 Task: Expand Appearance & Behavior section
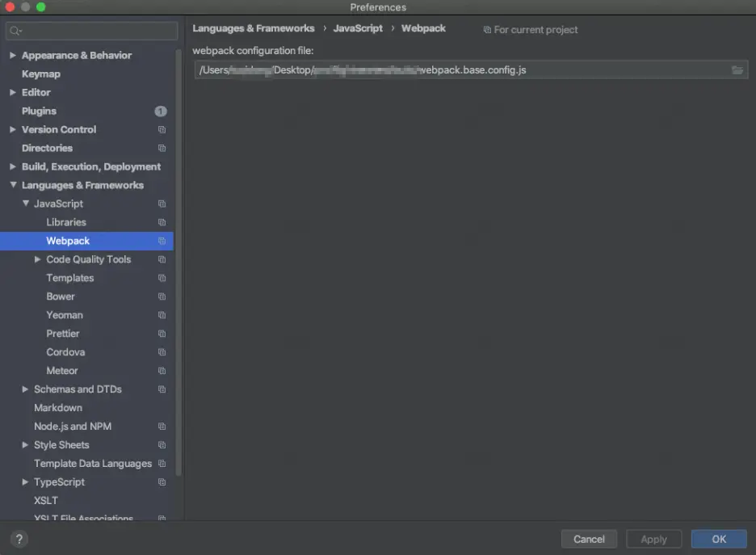tap(13, 56)
